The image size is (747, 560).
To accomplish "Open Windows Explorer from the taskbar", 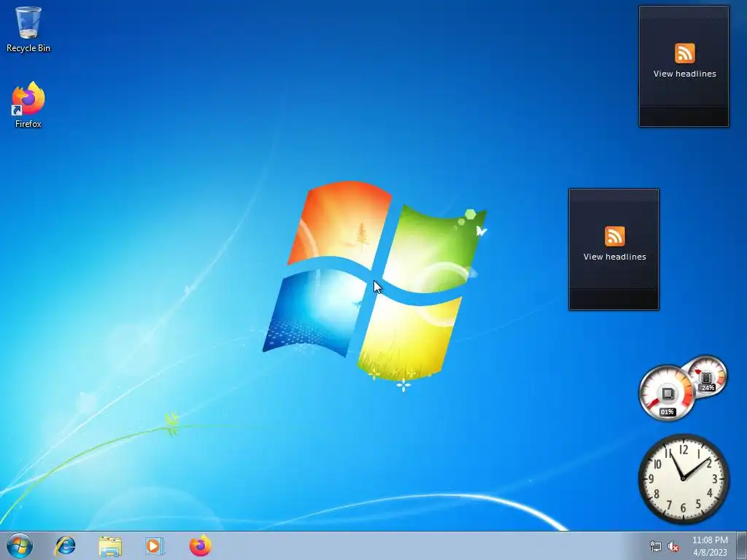I will coord(110,545).
